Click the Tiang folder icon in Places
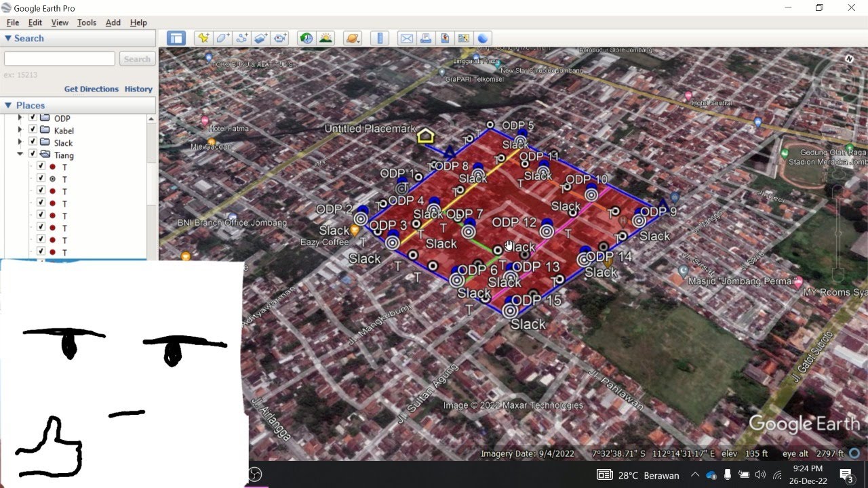 click(x=45, y=155)
